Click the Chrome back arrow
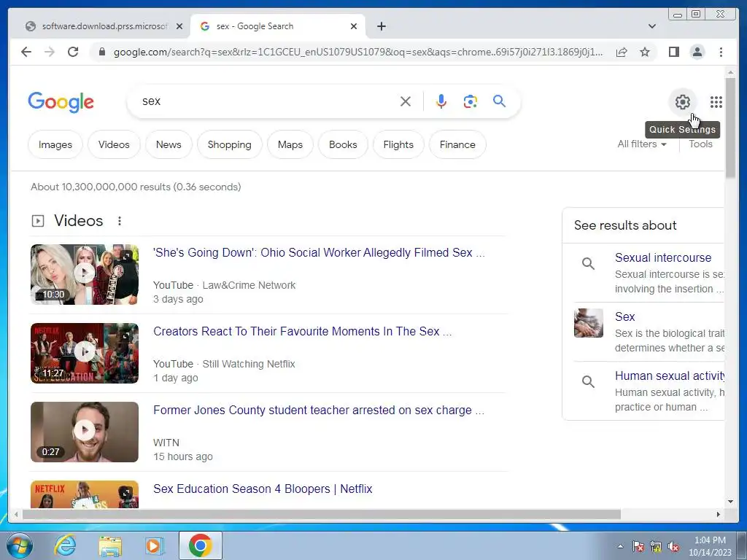Image resolution: width=747 pixels, height=560 pixels. coord(26,52)
